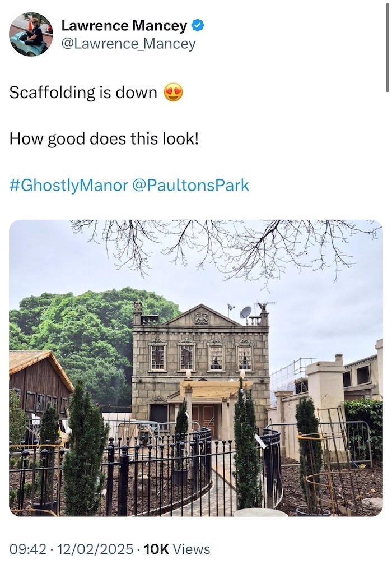Tap the verification checkmark beside the name
The height and width of the screenshot is (564, 392).
[x=198, y=25]
